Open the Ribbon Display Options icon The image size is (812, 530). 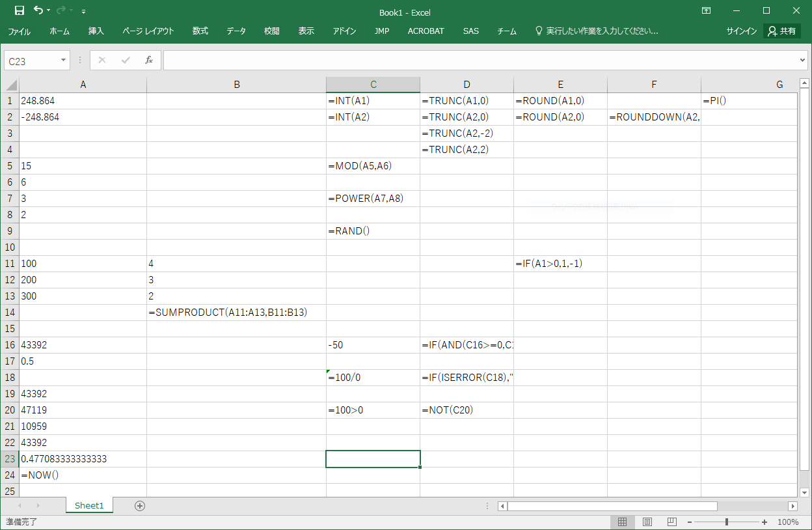click(706, 11)
